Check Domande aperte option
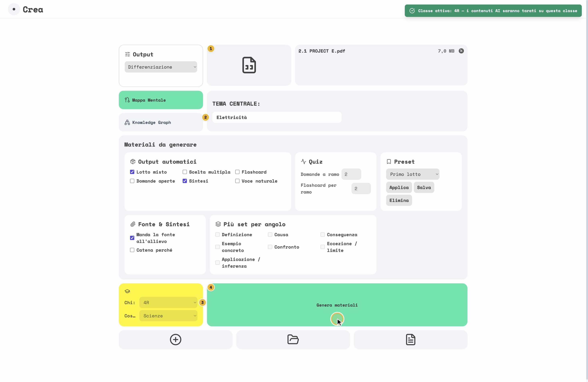 [132, 181]
